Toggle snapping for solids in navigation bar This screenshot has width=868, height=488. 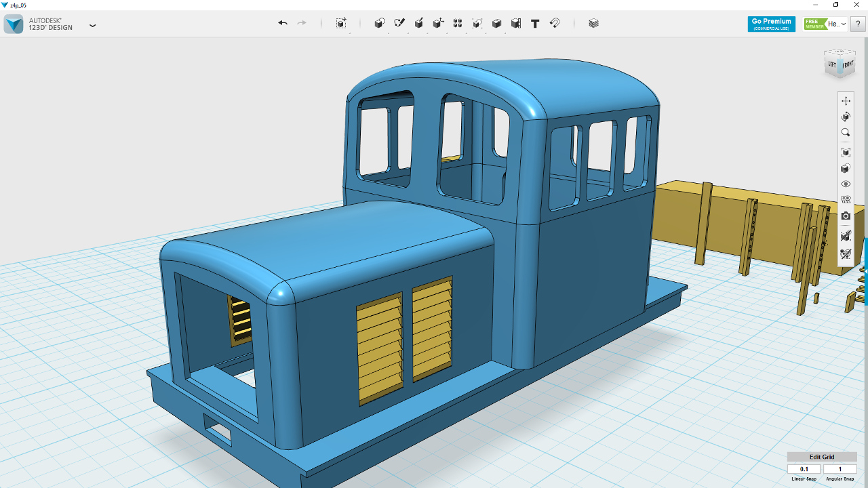click(x=846, y=236)
